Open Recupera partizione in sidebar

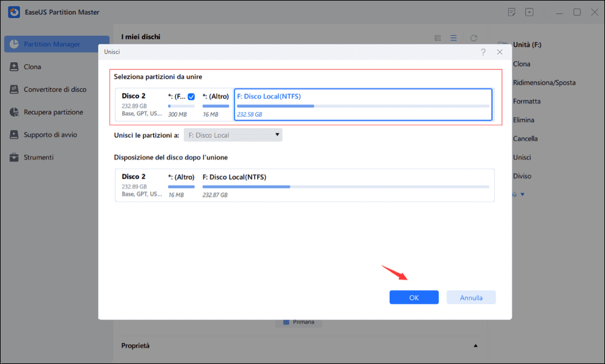point(53,112)
